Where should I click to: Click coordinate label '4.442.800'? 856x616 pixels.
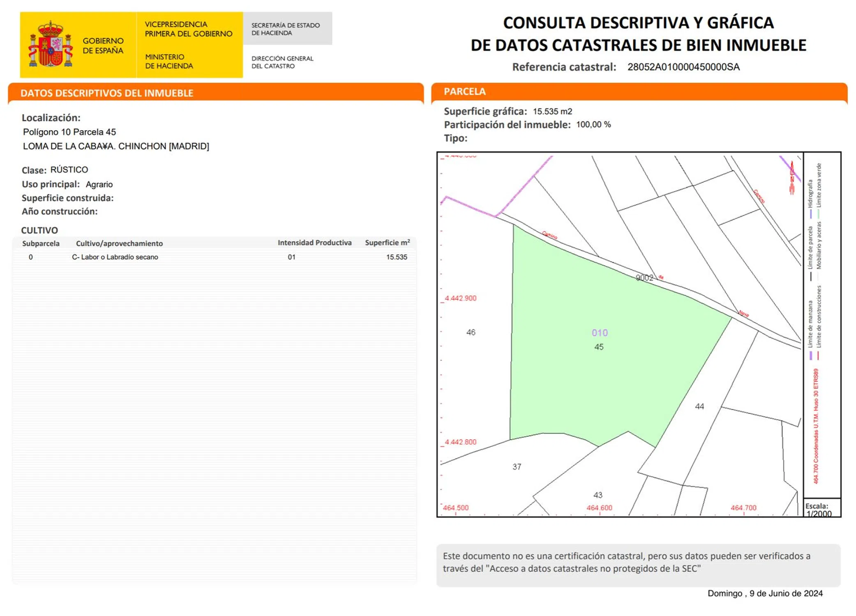click(460, 442)
